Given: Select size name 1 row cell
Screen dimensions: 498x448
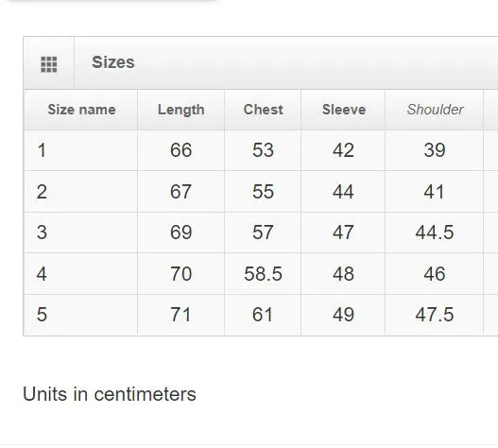Looking at the screenshot, I should (x=81, y=150).
